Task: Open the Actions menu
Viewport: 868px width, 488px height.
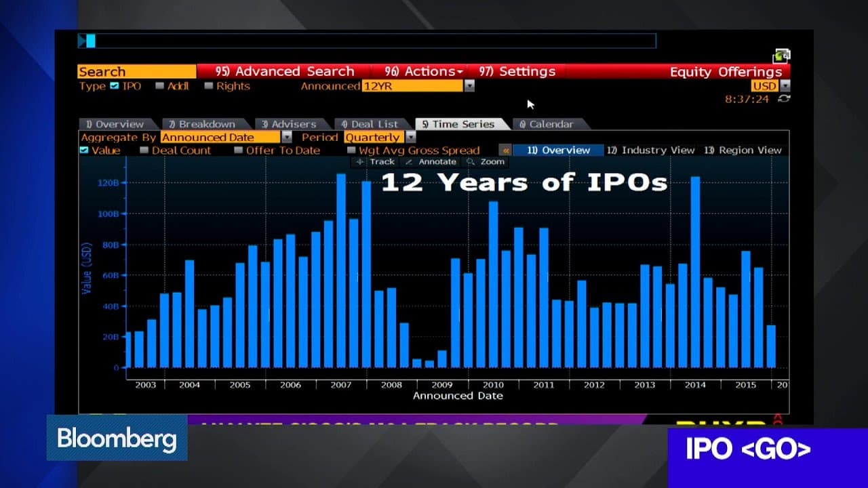Action: pos(424,71)
